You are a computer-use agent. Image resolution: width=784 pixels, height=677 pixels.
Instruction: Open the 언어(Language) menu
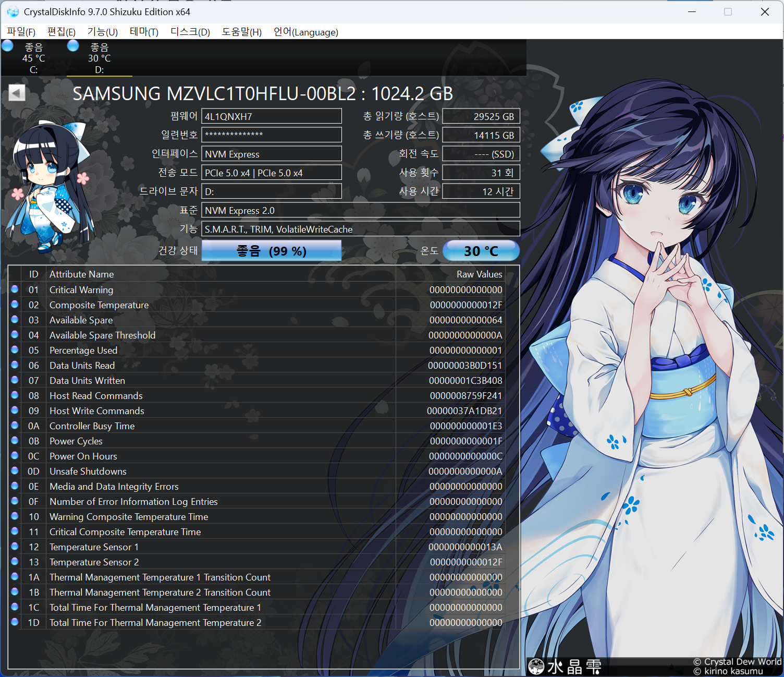306,32
